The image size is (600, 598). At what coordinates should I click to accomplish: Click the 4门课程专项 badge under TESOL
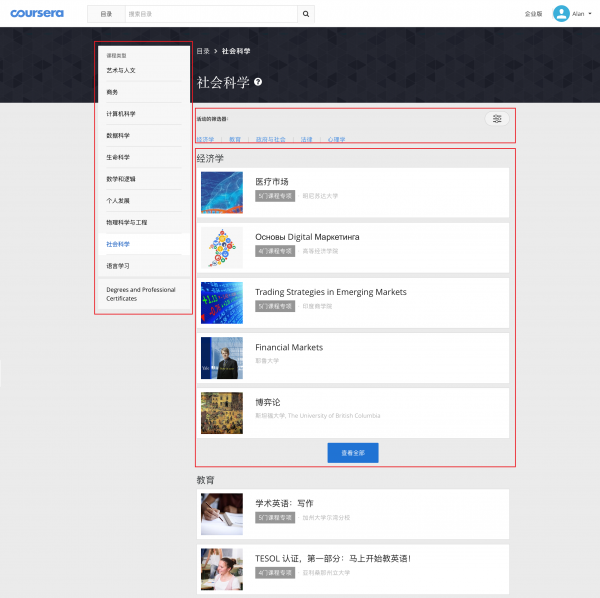click(x=275, y=572)
